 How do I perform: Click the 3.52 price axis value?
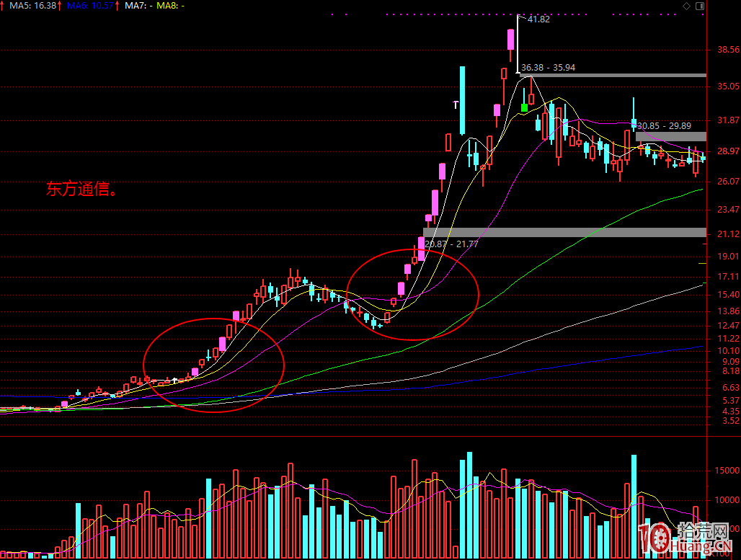click(x=731, y=421)
